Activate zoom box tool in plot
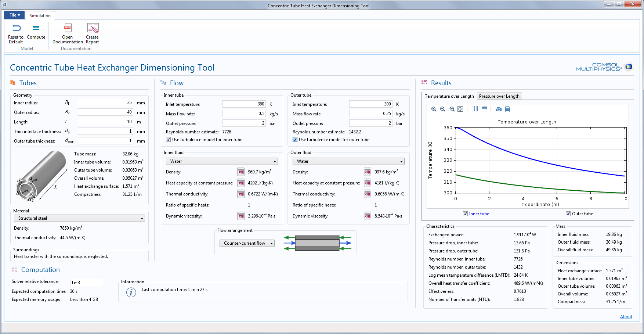This screenshot has height=334, width=644. [452, 109]
